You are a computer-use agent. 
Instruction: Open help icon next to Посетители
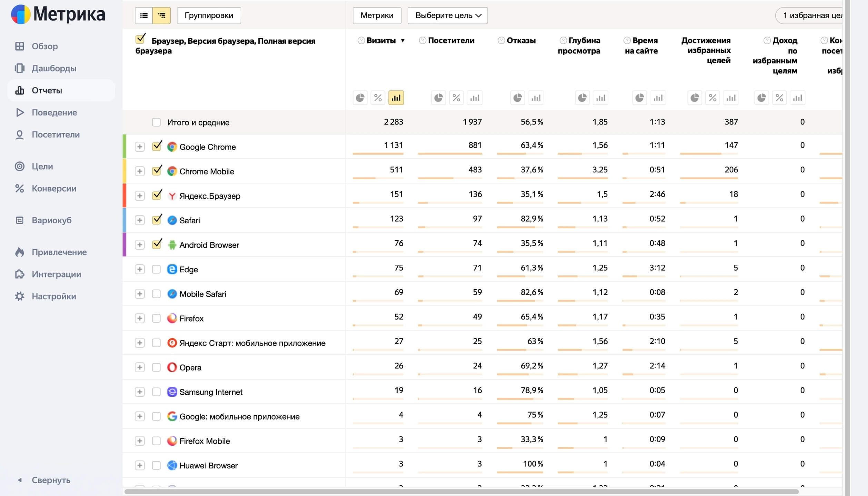[x=422, y=41]
